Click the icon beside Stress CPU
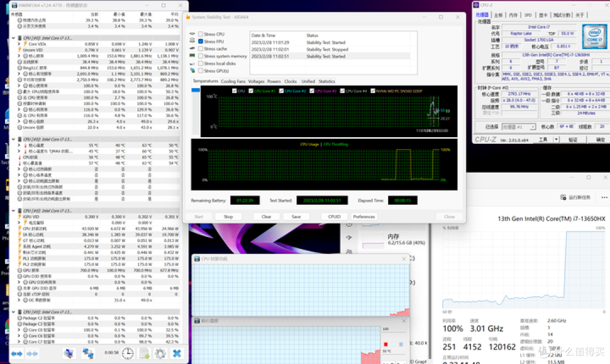The width and height of the screenshot is (610, 364). click(x=192, y=34)
